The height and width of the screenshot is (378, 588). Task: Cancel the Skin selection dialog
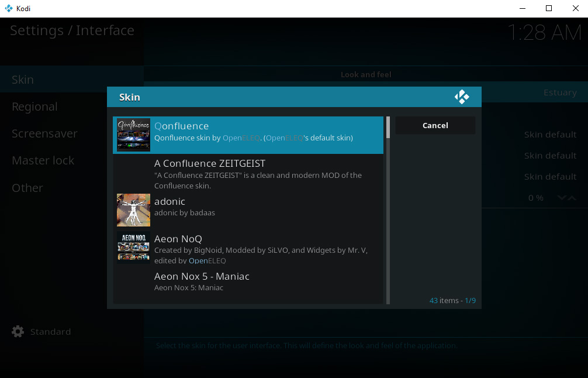point(435,125)
